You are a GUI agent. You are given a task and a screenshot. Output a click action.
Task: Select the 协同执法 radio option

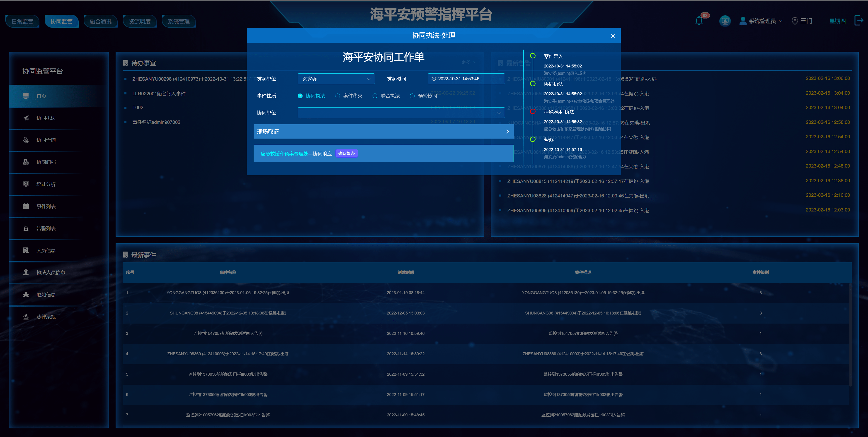(300, 96)
